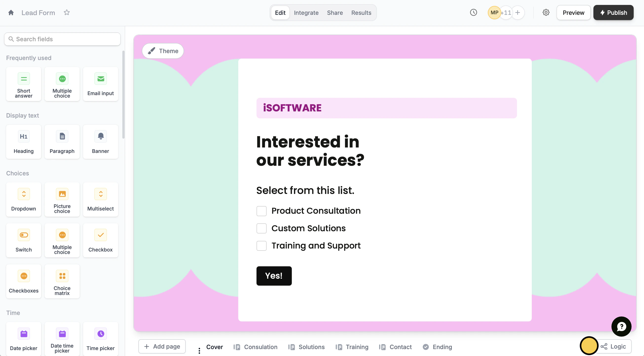Open the help chat bubble
Screen dimensions: 644x356
(621, 326)
